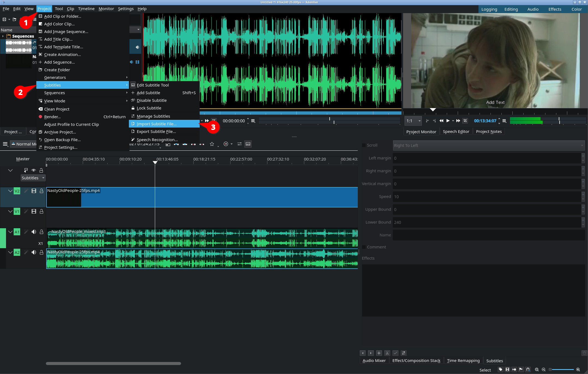Switch to the Effects workspace layout
Viewport: 588px width, 374px height.
pyautogui.click(x=554, y=9)
